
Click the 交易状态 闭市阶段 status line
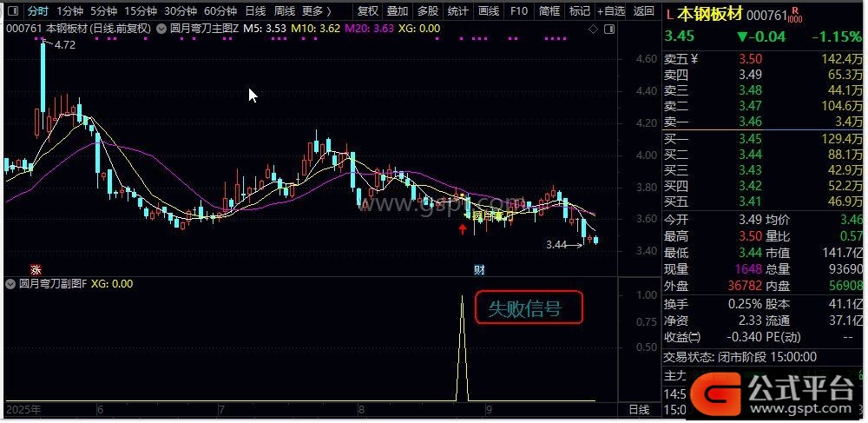pyautogui.click(x=740, y=358)
